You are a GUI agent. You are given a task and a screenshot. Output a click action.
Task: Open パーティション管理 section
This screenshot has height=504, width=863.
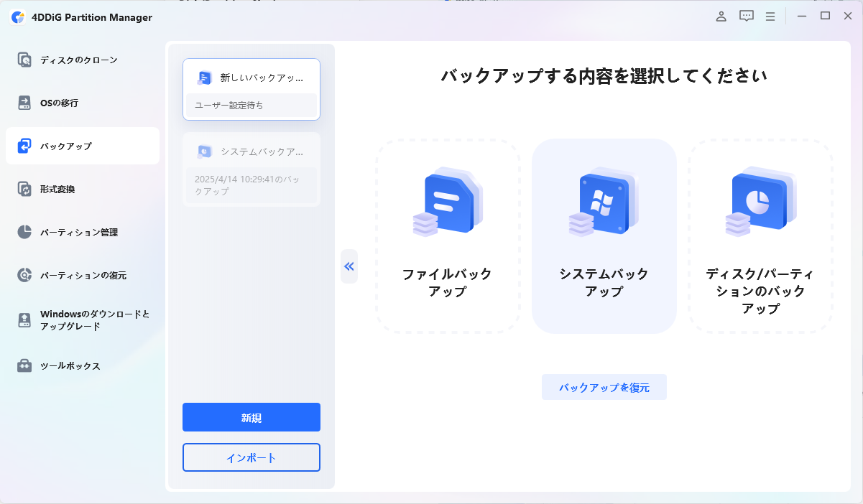[83, 232]
